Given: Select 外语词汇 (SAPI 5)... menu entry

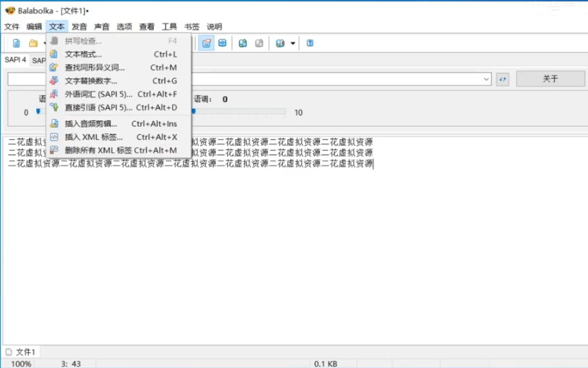Looking at the screenshot, I should (119, 94).
